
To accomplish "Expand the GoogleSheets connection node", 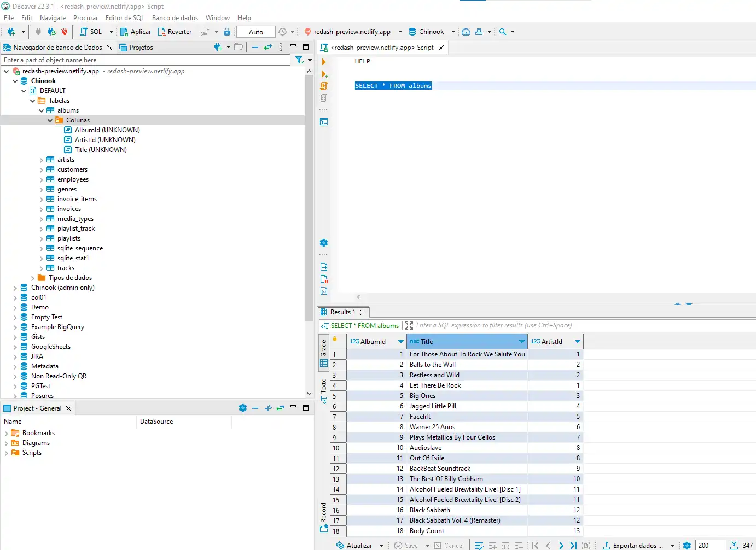I will (x=15, y=347).
